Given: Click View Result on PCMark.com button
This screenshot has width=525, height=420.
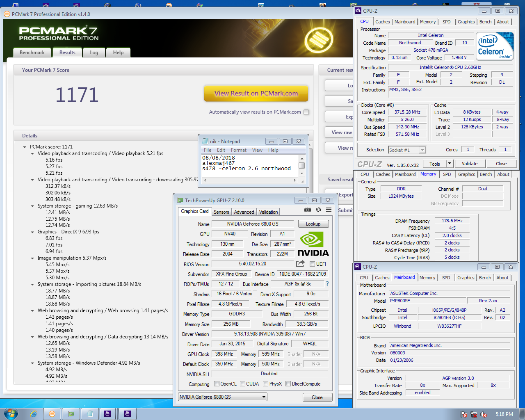Looking at the screenshot, I should (x=256, y=94).
